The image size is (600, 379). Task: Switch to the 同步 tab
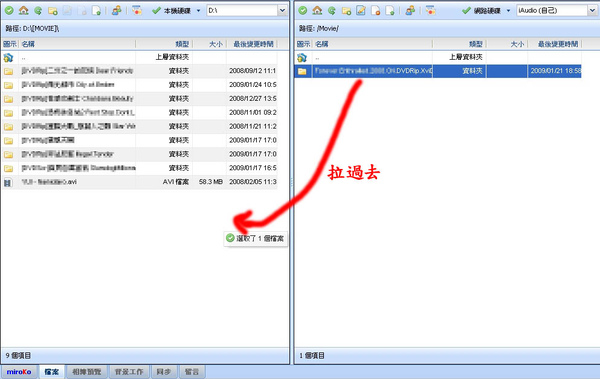[164, 372]
